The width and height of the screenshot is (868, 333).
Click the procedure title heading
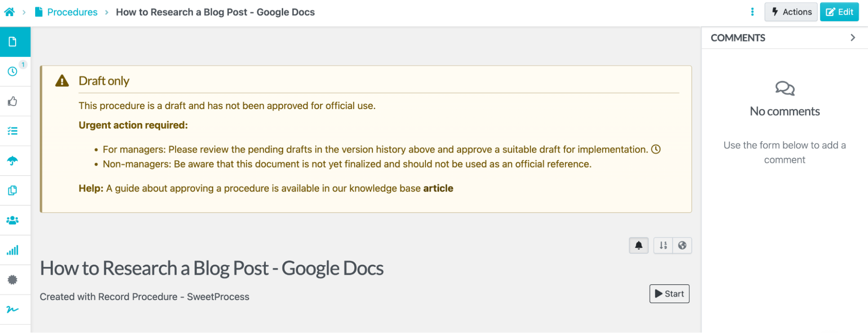click(212, 268)
